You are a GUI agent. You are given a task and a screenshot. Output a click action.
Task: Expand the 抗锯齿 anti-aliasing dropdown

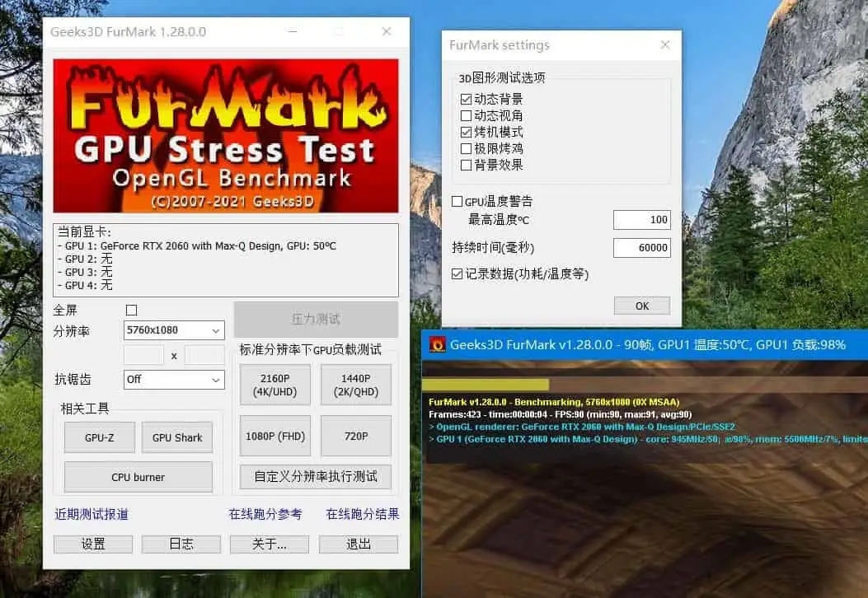[x=174, y=380]
